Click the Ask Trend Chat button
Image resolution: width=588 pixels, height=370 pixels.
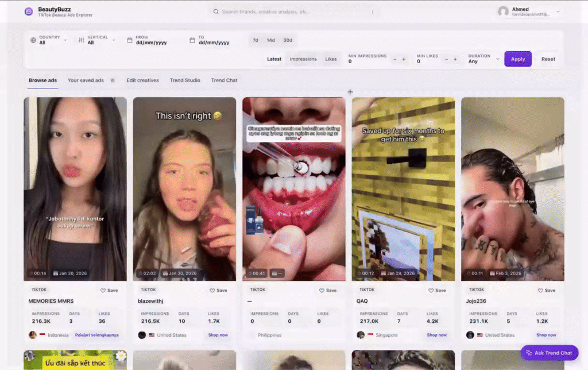coord(550,353)
